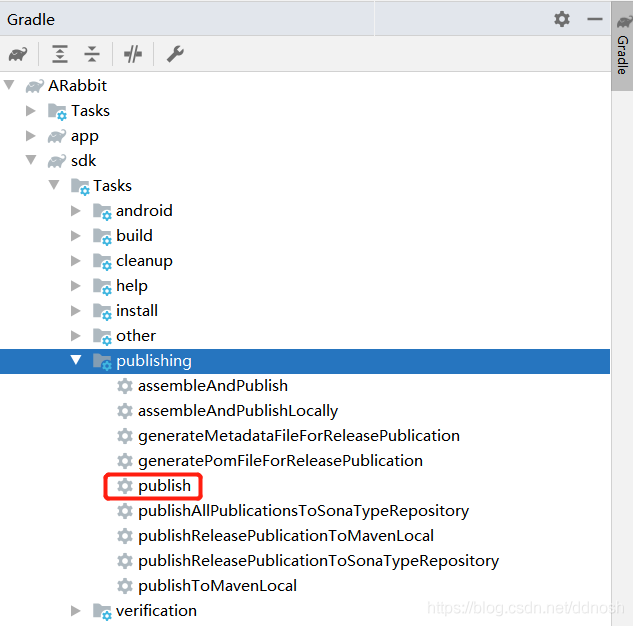Click the install folder icon
The image size is (633, 626).
[x=102, y=312]
